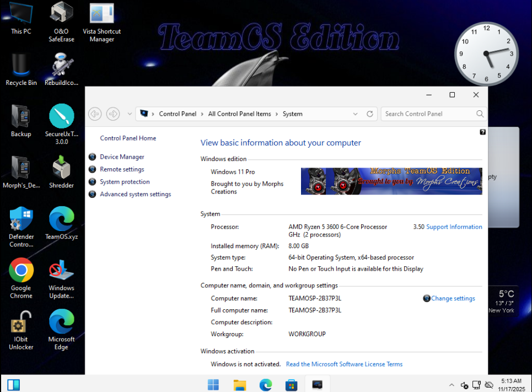Click the Forward navigation arrow
Screen dimensions: 532x392
(113, 114)
